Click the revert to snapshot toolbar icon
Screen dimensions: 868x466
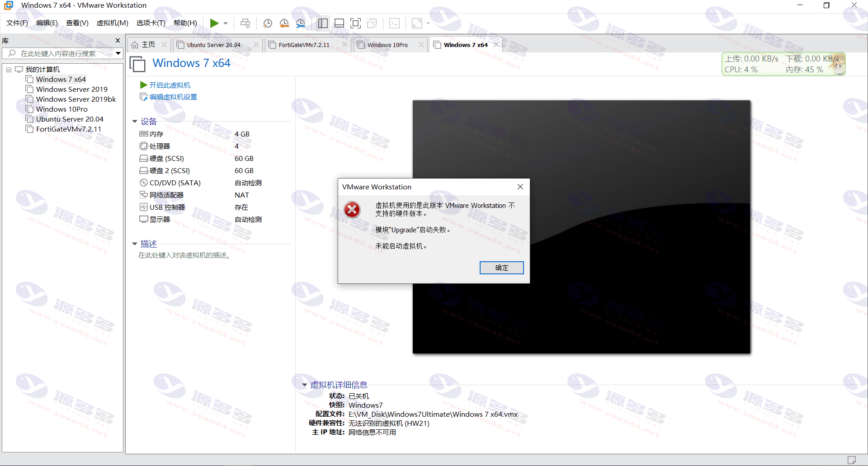[x=284, y=23]
